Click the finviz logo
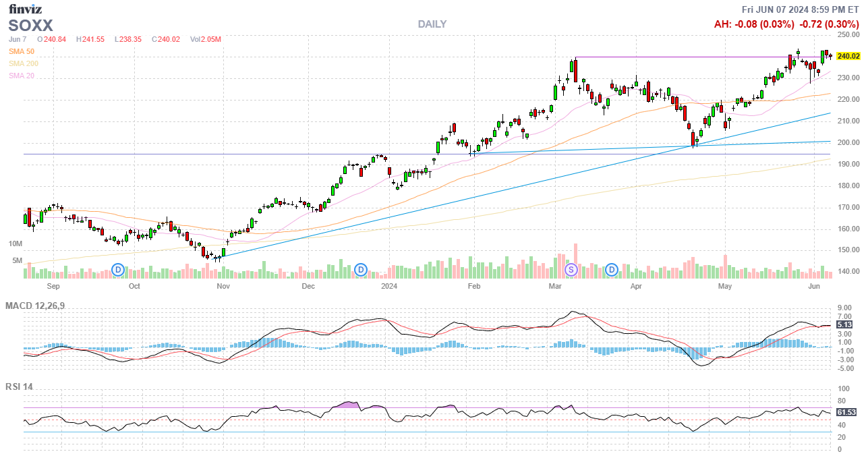The width and height of the screenshot is (868, 460). click(25, 9)
